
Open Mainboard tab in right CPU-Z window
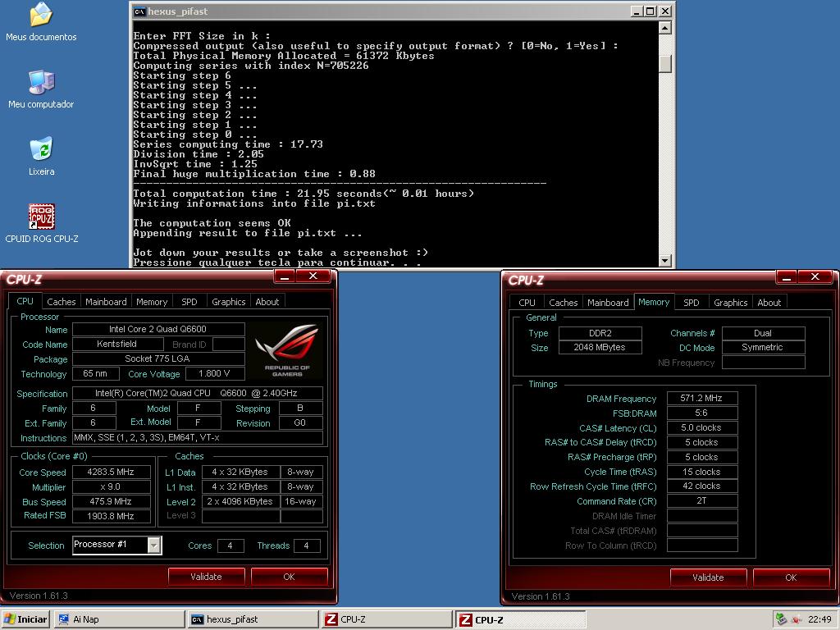(608, 303)
